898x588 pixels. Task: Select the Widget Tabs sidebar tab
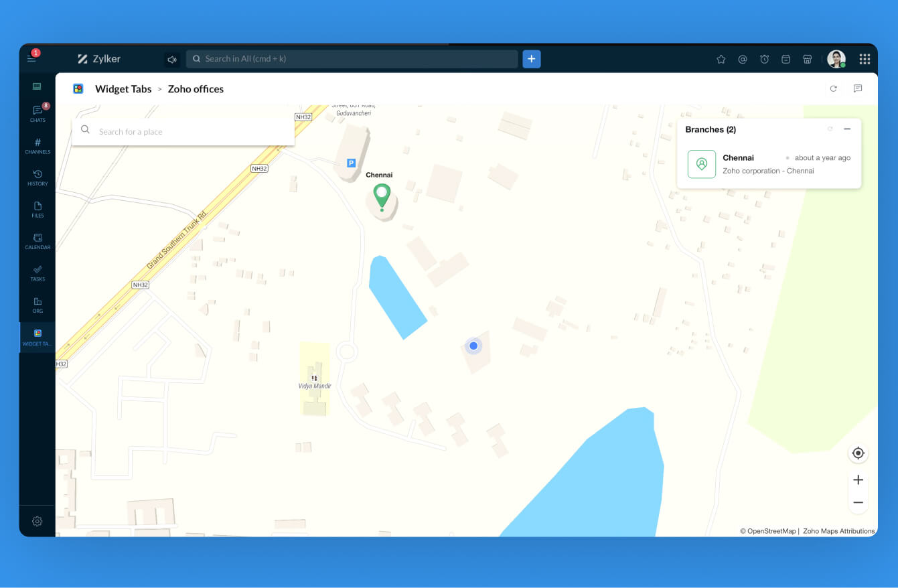coord(38,337)
